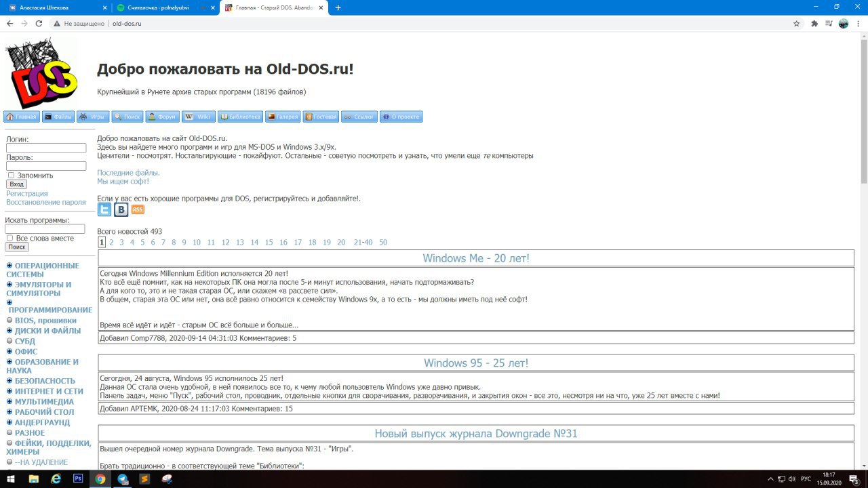Screen dimensions: 868x488
Task: Open the Windows Me - 20 лет headline
Action: (476, 258)
